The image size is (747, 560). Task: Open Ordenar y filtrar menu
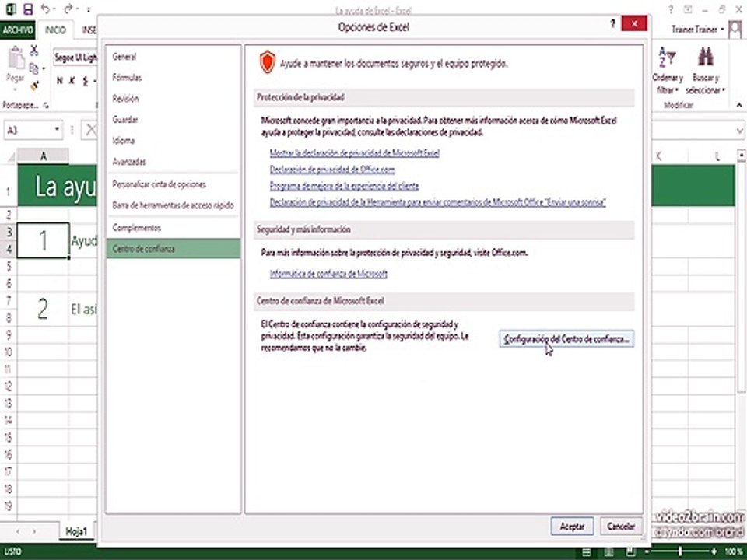coord(668,71)
